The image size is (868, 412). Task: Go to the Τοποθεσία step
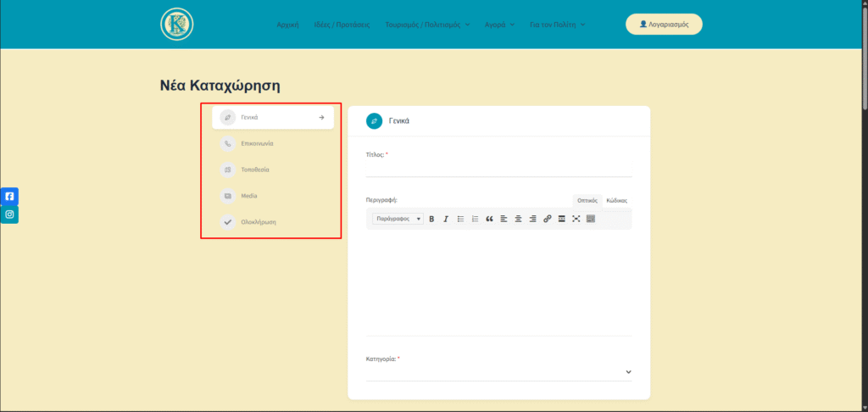pyautogui.click(x=255, y=170)
